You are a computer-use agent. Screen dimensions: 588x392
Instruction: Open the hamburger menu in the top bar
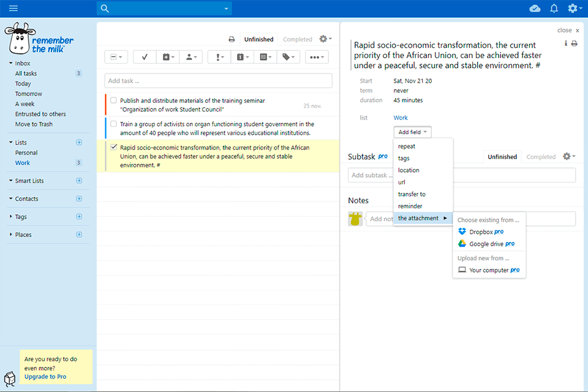tap(13, 9)
